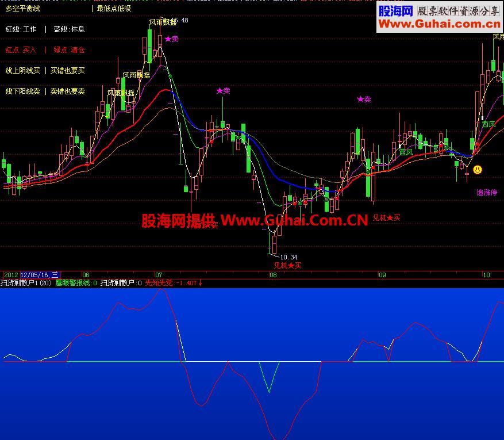Click the red down arrow after 先知先觉 value
The image size is (504, 440).
tap(199, 283)
